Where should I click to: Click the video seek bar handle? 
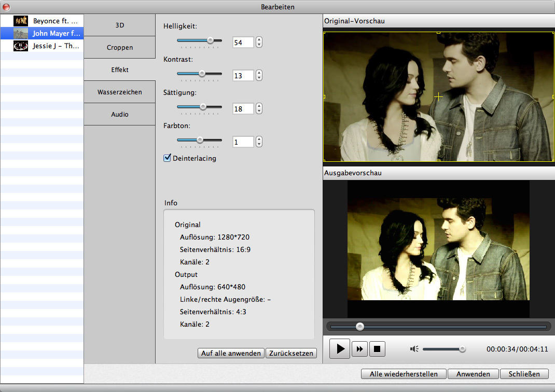(x=360, y=327)
